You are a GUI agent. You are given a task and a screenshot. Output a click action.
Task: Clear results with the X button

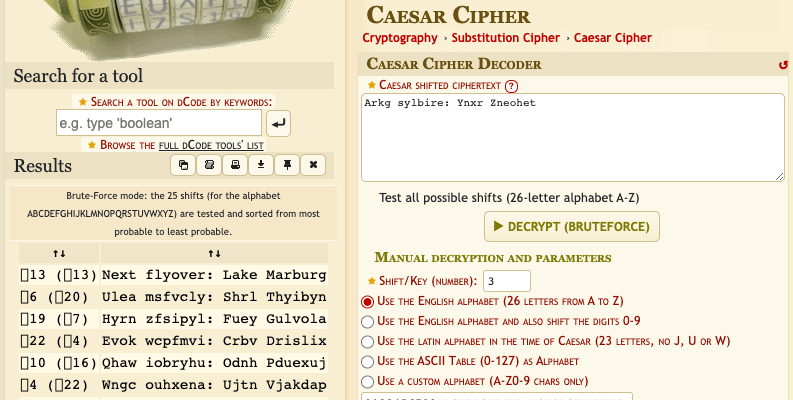(313, 165)
